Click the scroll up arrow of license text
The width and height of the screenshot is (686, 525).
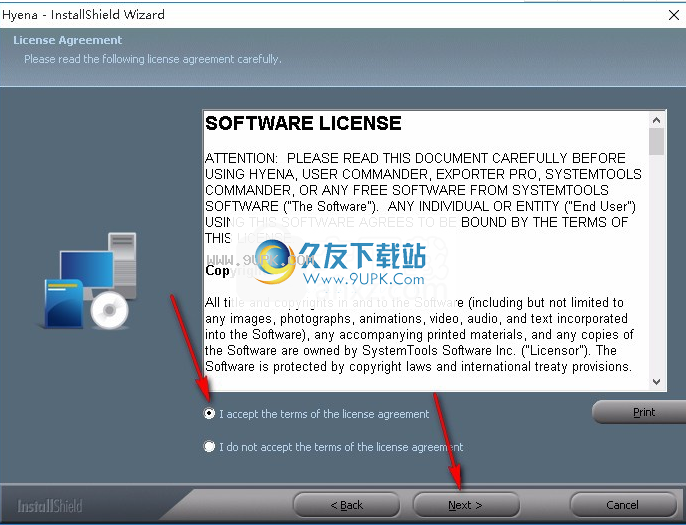point(656,119)
